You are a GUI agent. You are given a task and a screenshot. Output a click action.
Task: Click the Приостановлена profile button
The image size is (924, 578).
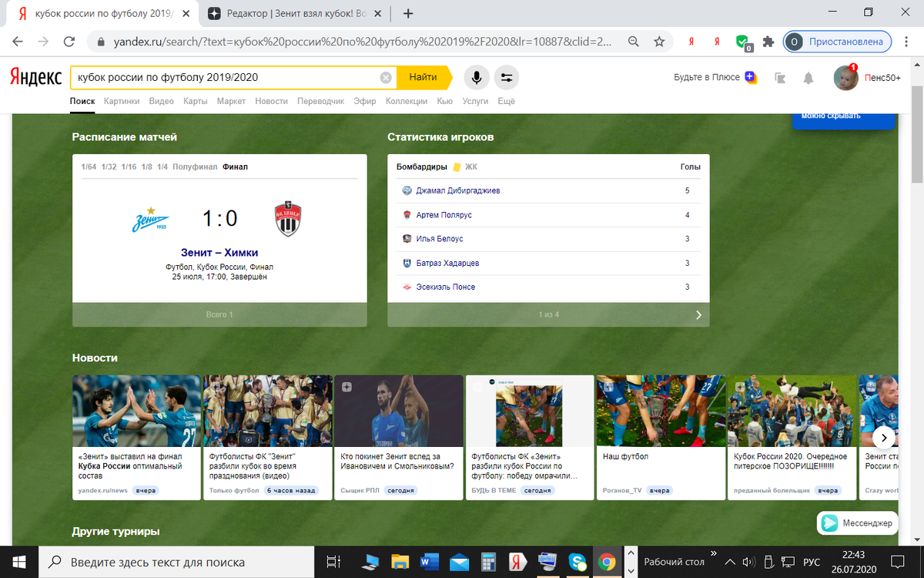pyautogui.click(x=838, y=42)
